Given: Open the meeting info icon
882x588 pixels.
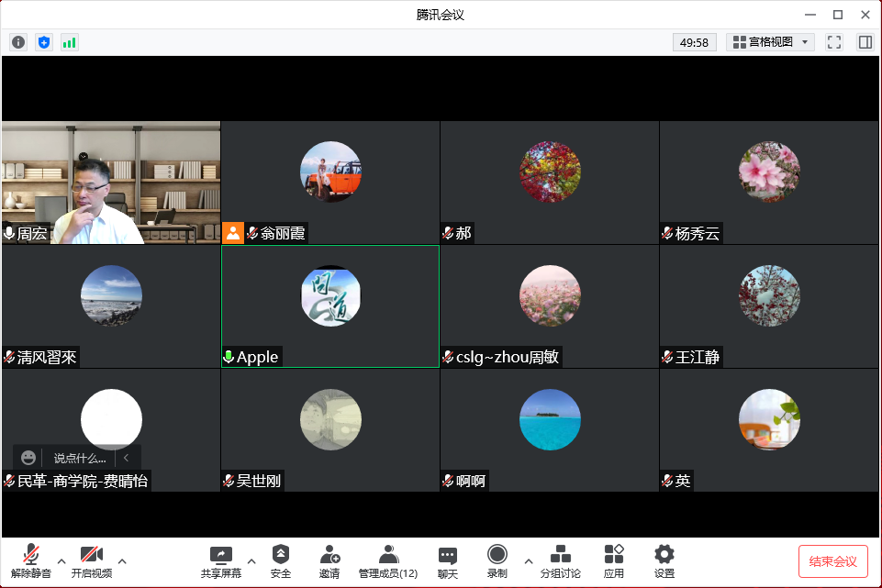Looking at the screenshot, I should tap(18, 42).
